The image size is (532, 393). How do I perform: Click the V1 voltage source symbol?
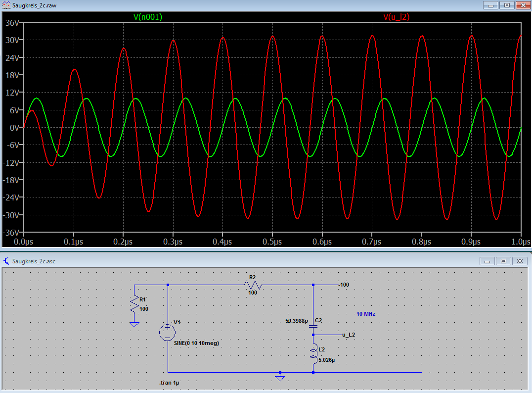coord(167,333)
